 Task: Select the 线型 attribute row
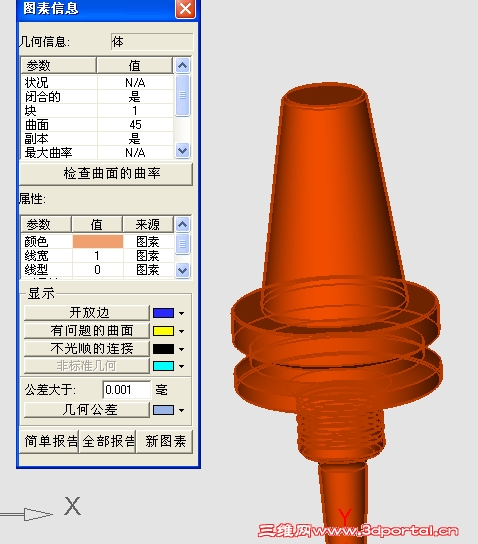pyautogui.click(x=97, y=270)
